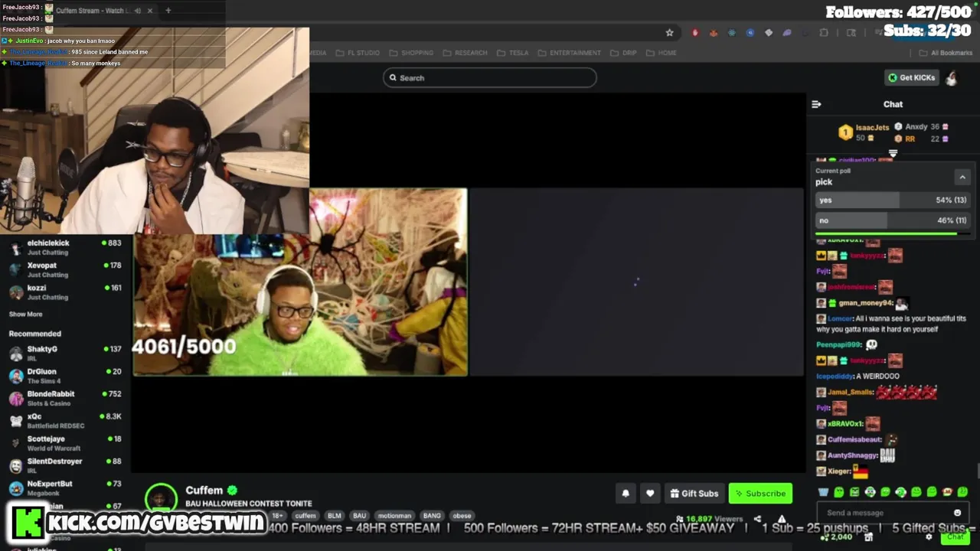This screenshot has height=551, width=980.
Task: Click the green Chat send button
Action: [x=955, y=537]
